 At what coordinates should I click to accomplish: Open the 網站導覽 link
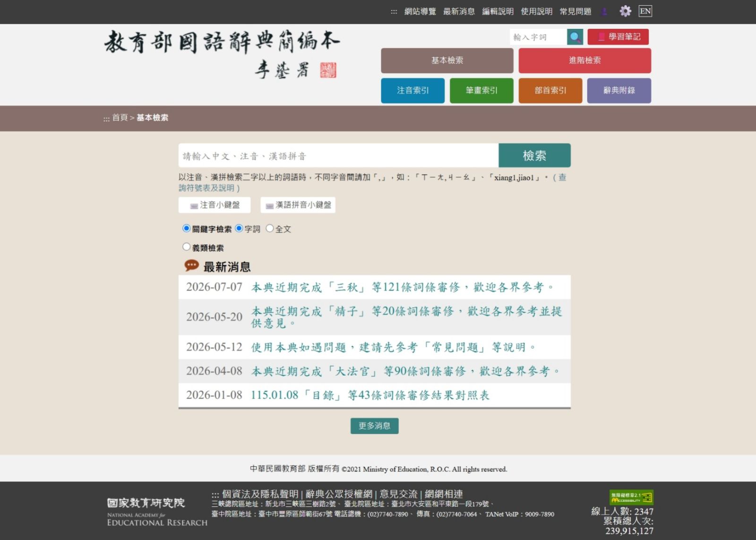[420, 11]
